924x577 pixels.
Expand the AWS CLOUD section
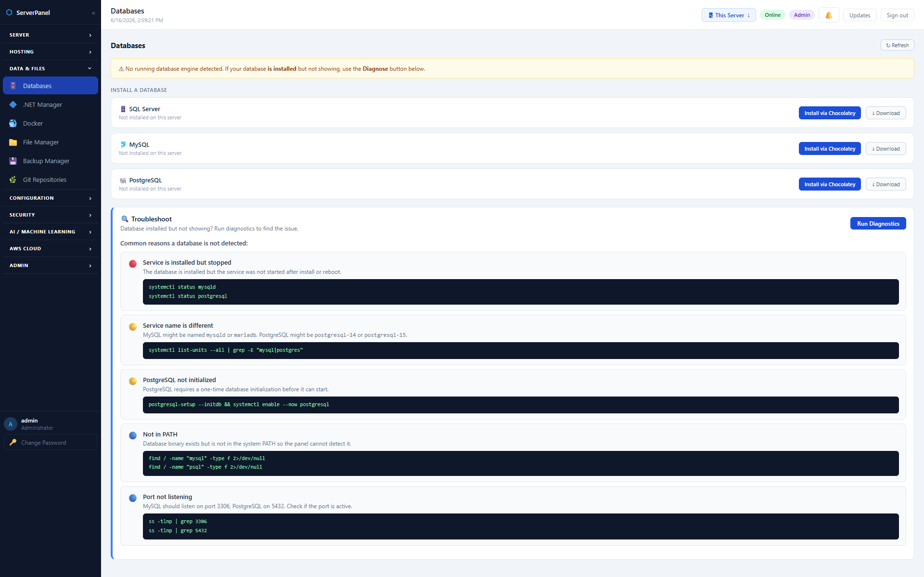tap(50, 248)
